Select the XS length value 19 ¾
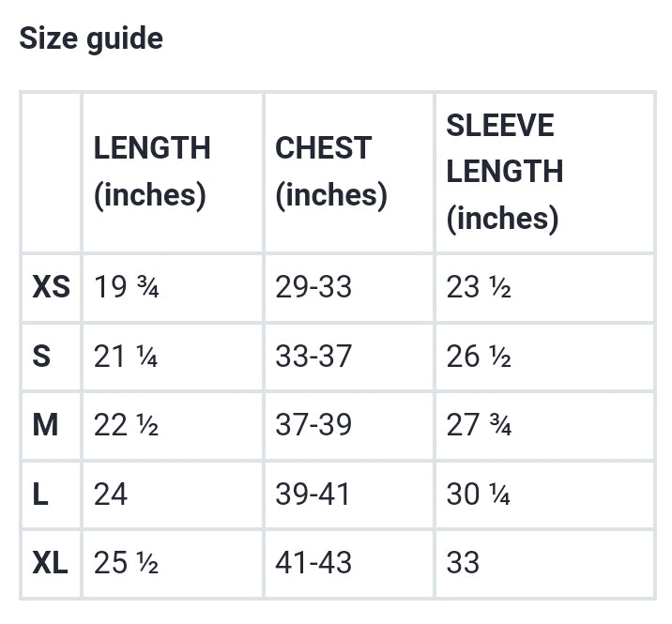This screenshot has width=672, height=624. click(x=127, y=287)
